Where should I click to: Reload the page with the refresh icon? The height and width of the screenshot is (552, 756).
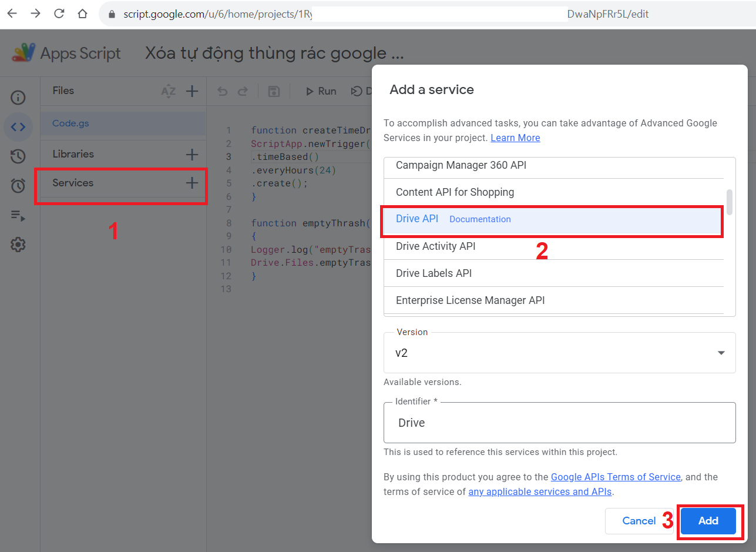pyautogui.click(x=59, y=14)
